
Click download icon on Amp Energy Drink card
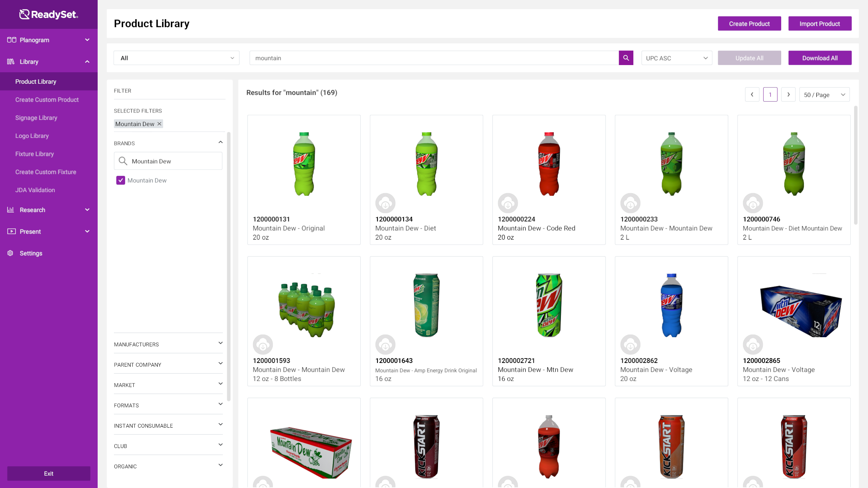coord(385,345)
